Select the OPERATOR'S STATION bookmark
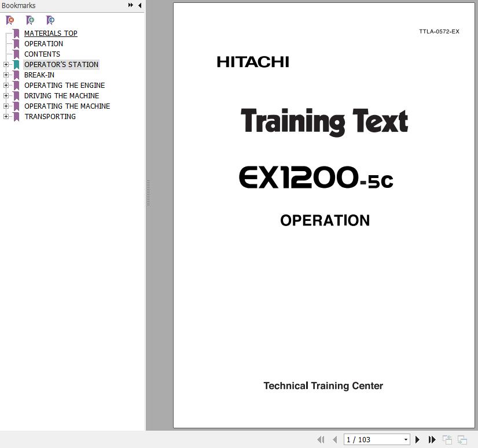This screenshot has height=448, width=478. point(61,65)
